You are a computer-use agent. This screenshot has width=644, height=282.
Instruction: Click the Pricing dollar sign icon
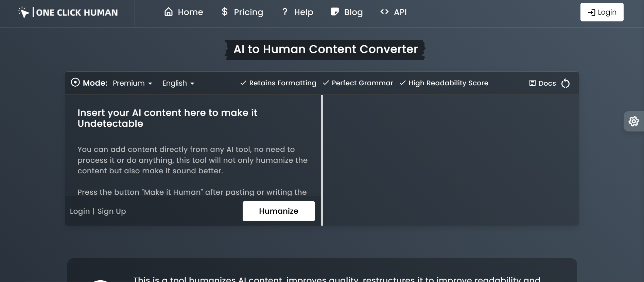[225, 12]
